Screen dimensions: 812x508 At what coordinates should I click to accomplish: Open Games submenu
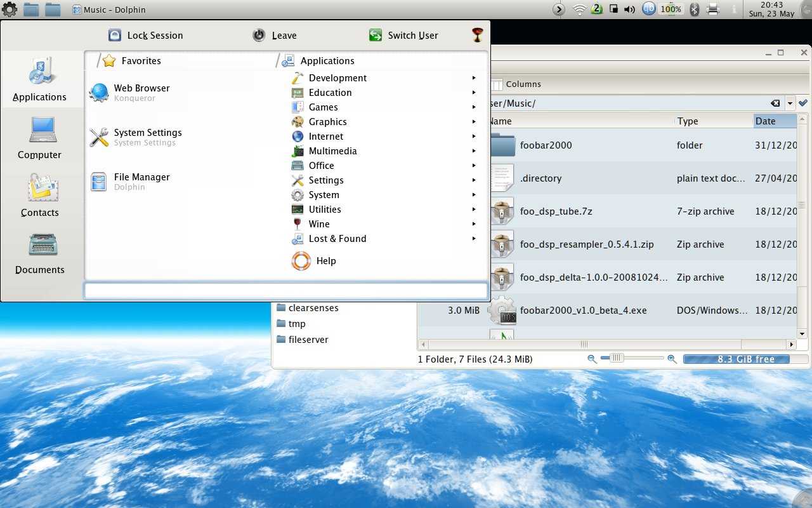point(384,107)
